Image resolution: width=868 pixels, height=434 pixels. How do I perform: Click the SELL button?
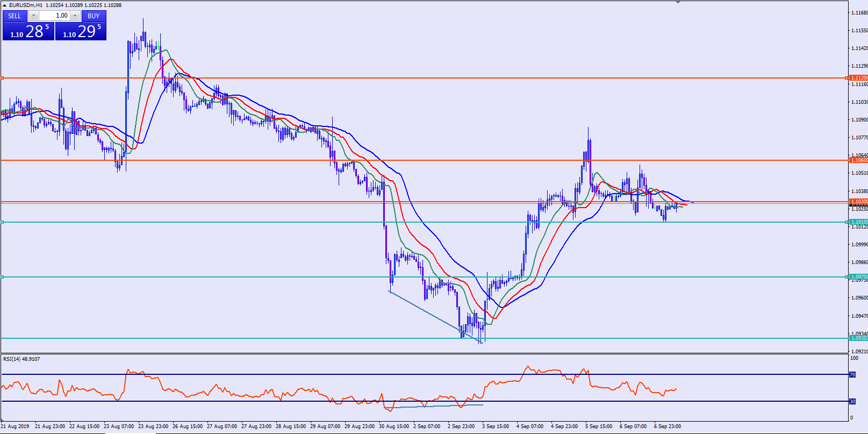[x=15, y=16]
